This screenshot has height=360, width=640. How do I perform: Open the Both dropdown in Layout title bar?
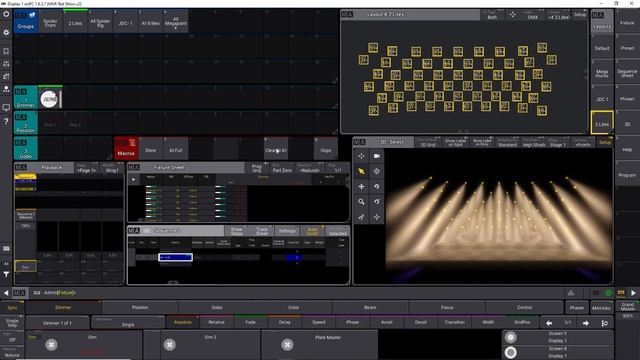tap(492, 15)
